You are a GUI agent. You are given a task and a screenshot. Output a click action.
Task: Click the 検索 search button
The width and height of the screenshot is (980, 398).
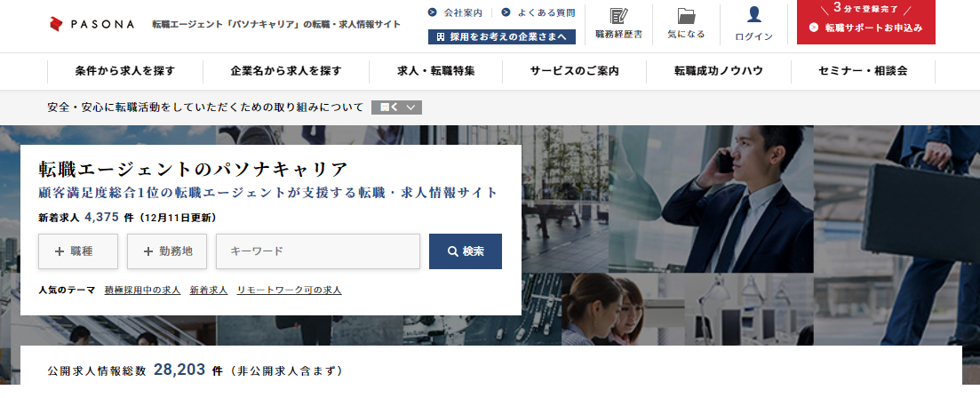(x=465, y=251)
